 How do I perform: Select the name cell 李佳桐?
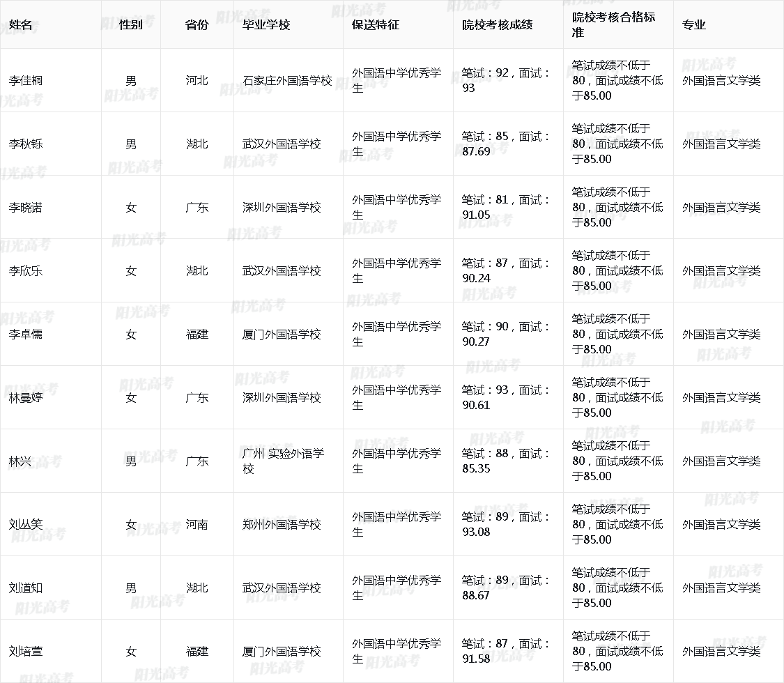coord(26,81)
